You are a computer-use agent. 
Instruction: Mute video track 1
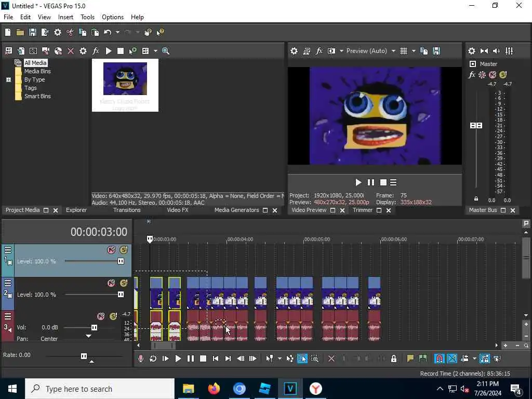click(x=111, y=250)
